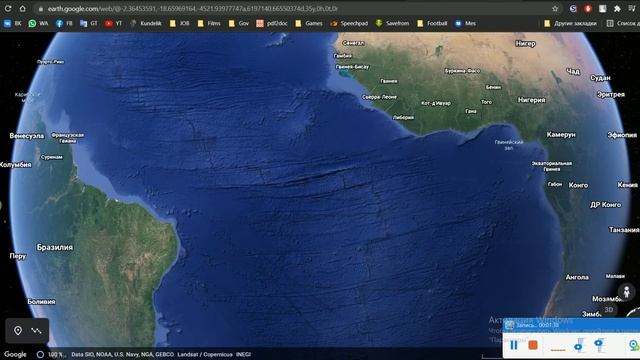Click the Бразилия country label
This screenshot has width=640, height=360.
(x=55, y=247)
